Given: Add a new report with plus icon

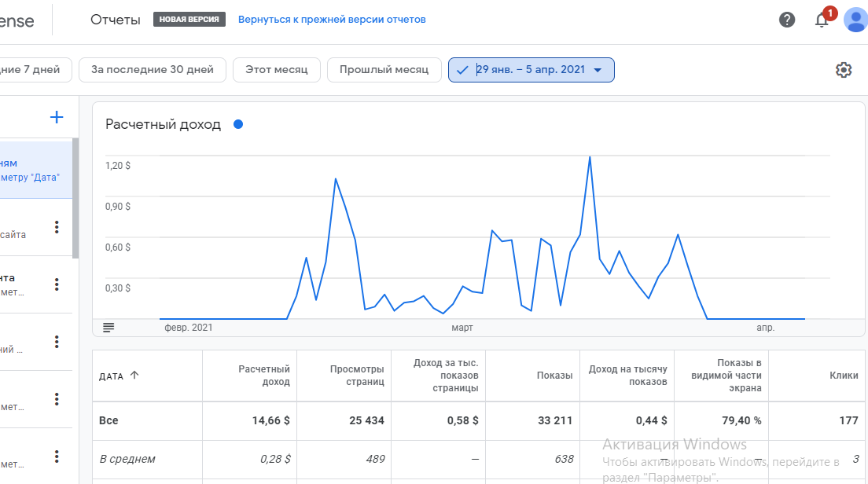Looking at the screenshot, I should click(x=57, y=118).
